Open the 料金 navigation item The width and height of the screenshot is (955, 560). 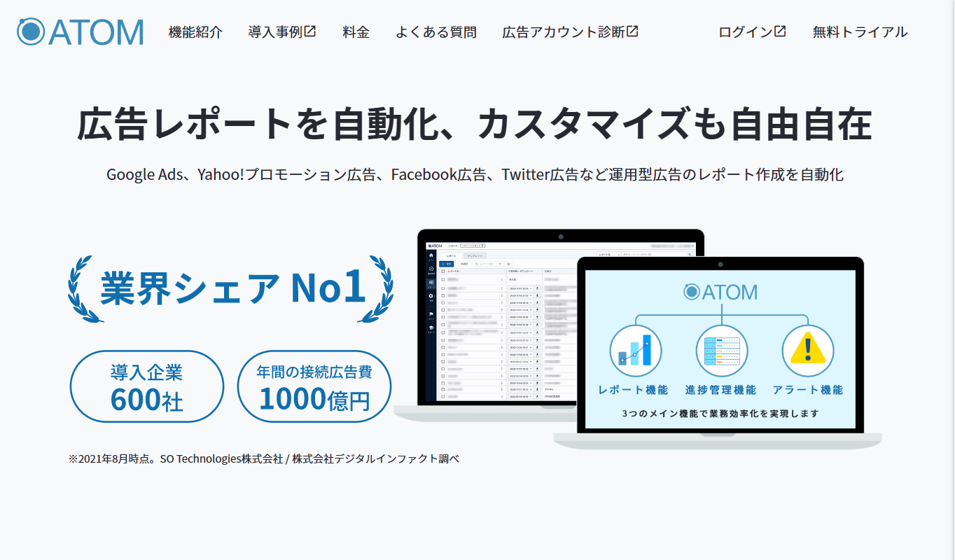tap(356, 31)
